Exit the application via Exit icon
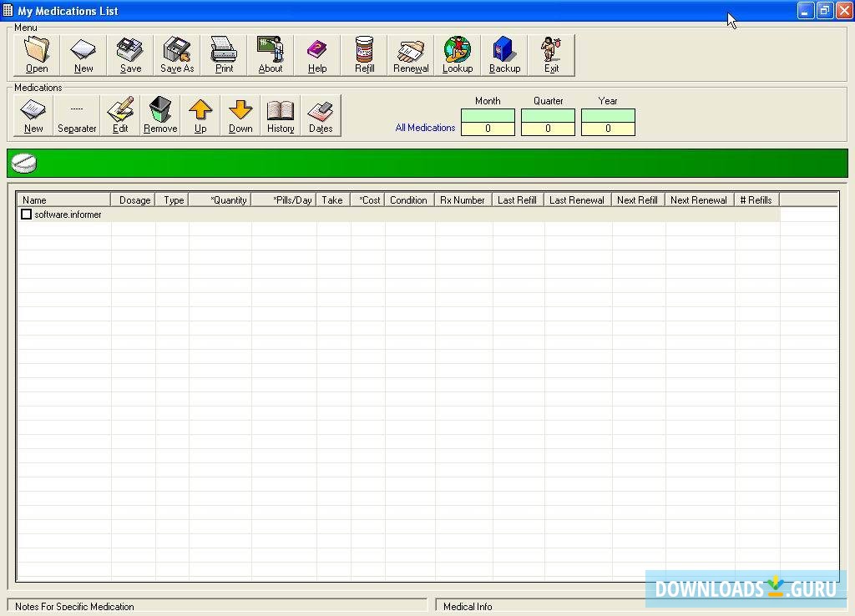The image size is (855, 616). coord(551,55)
